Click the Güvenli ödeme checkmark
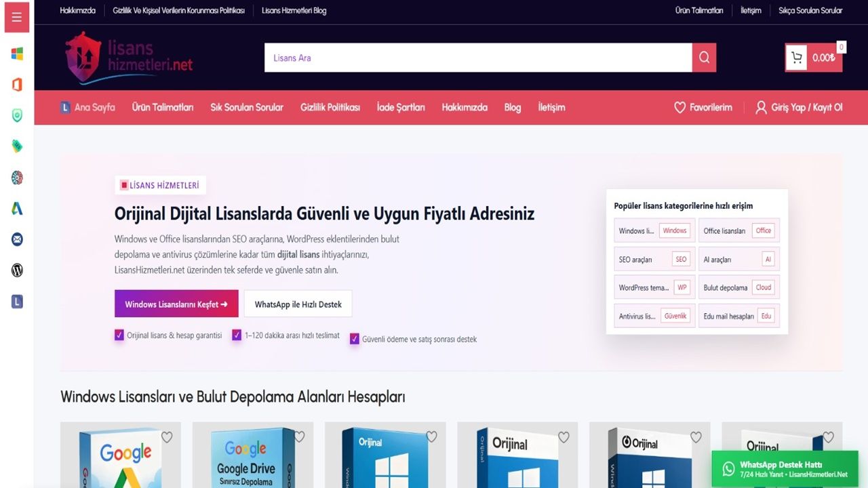Viewport: 868px width, 488px height. (x=355, y=339)
